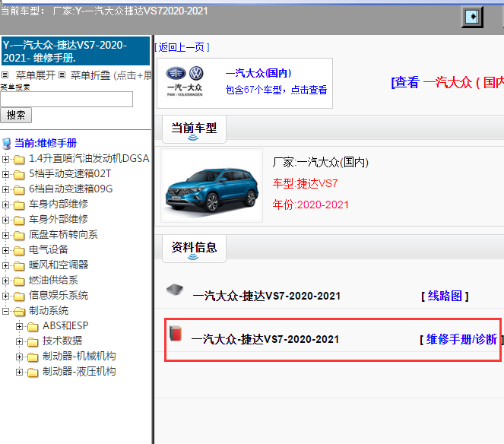Screen dimensions: 504x444
Task: Click the panel collapse arrow icon in header
Action: pos(472,17)
